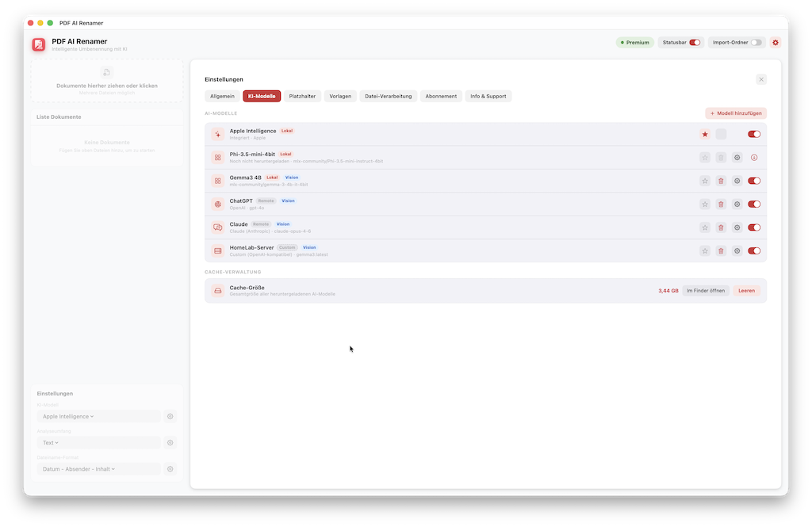Image resolution: width=812 pixels, height=527 pixels.
Task: Click the Lokal badge on Phi-3.5-mini-4bit
Action: point(285,155)
